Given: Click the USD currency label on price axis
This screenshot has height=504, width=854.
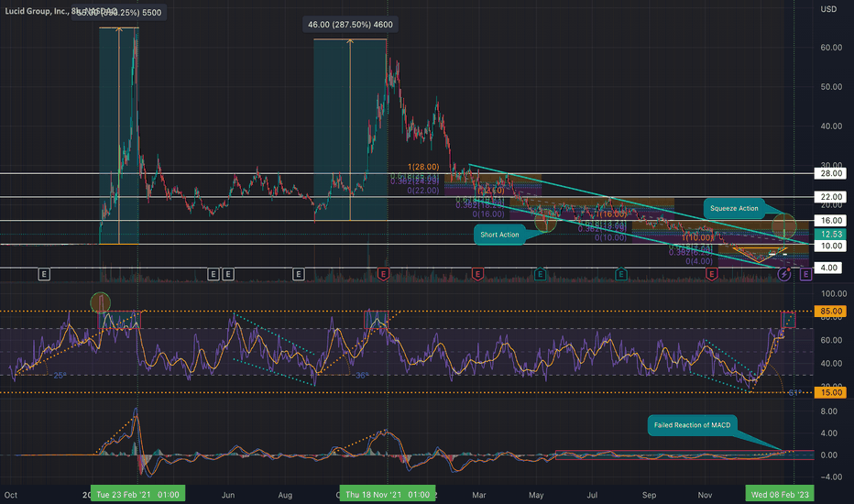Looking at the screenshot, I should (828, 9).
